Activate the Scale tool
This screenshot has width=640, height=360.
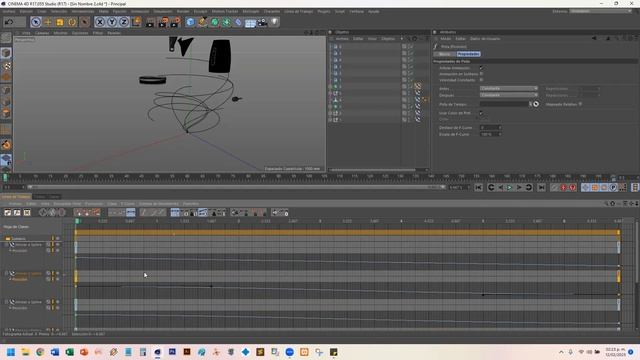point(60,22)
